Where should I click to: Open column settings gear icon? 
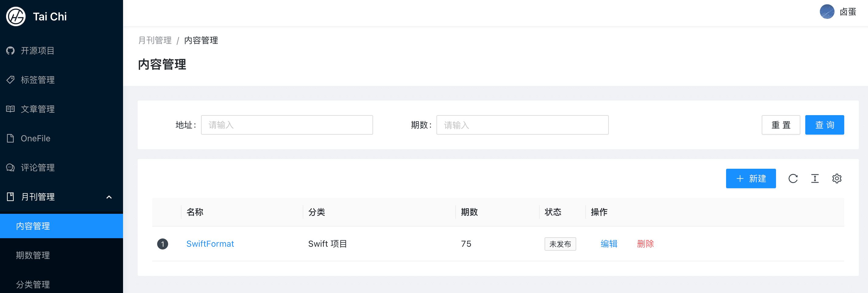pos(837,178)
